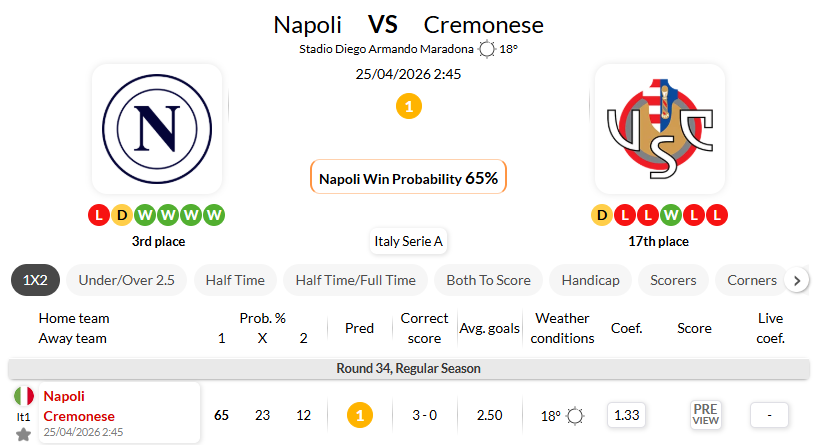817x445 pixels.
Task: Click the 1.33 coefficient odds button
Action: click(626, 415)
